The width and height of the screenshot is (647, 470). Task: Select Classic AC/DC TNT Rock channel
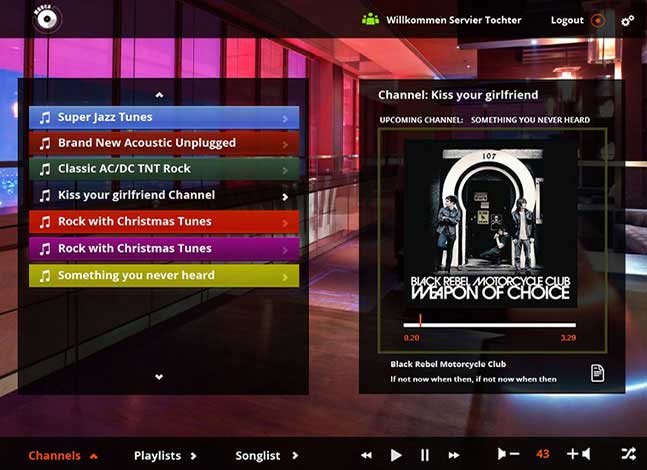pos(164,169)
